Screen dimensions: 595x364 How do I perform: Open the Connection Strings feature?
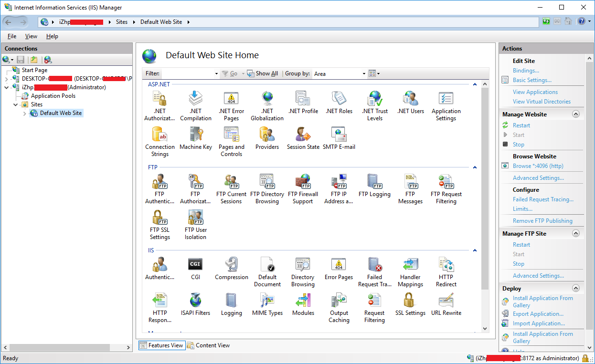[x=159, y=141]
